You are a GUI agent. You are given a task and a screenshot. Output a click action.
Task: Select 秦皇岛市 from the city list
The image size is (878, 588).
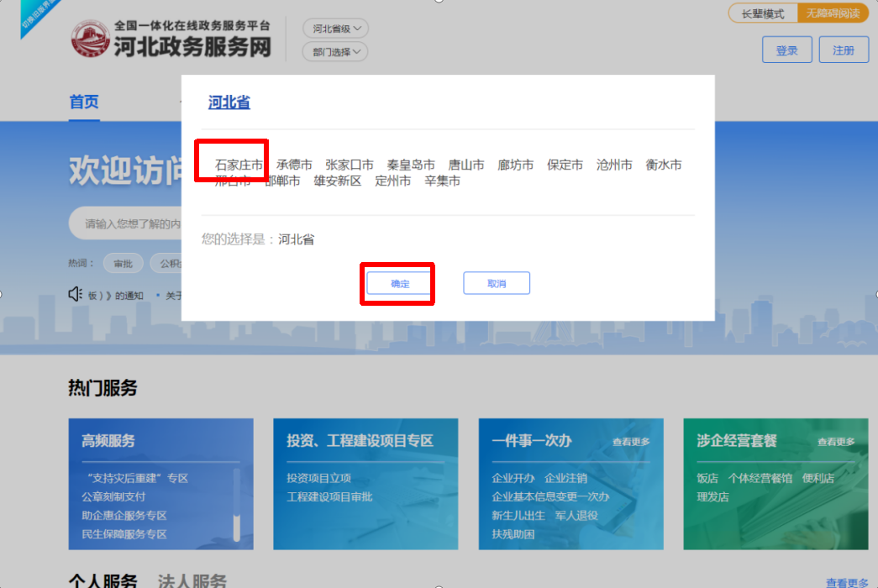[x=411, y=165]
